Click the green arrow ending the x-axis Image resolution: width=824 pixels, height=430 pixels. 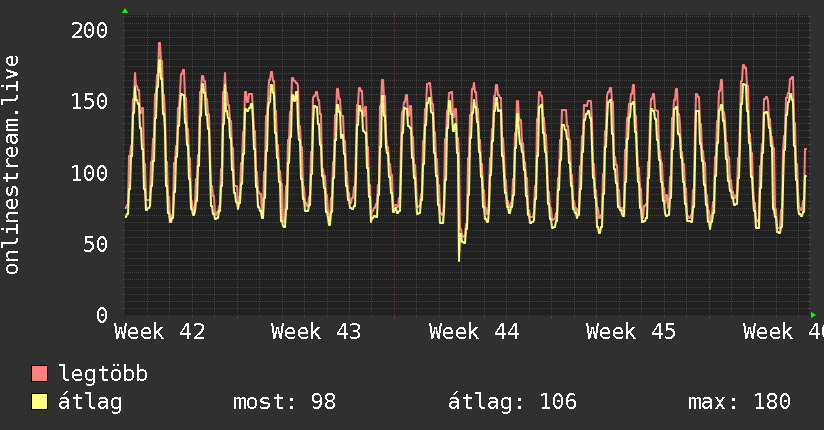click(812, 315)
